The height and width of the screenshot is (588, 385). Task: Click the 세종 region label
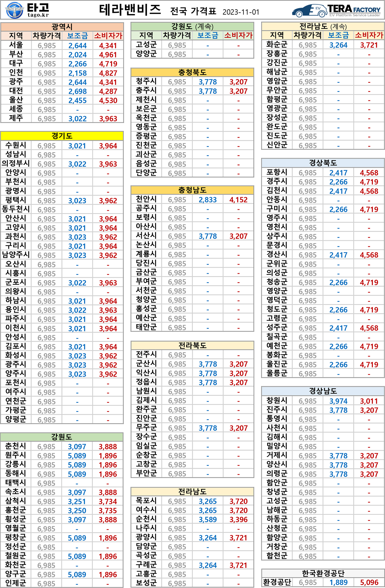point(16,109)
